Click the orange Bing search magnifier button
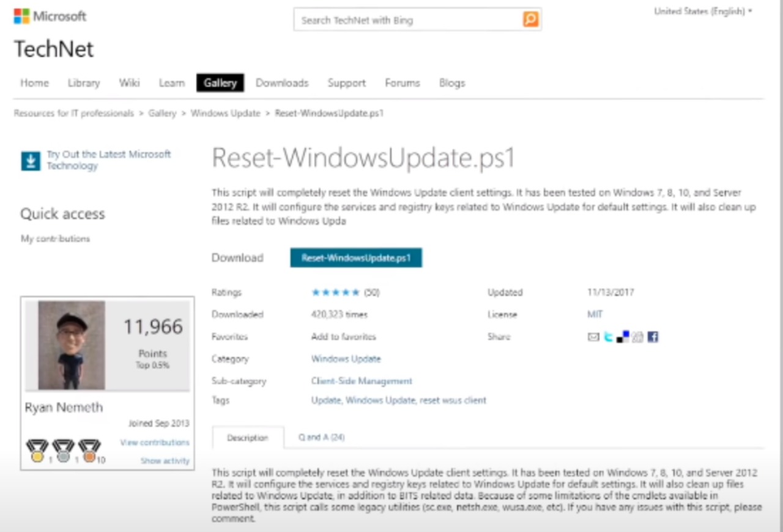This screenshot has width=783, height=532. pos(530,20)
